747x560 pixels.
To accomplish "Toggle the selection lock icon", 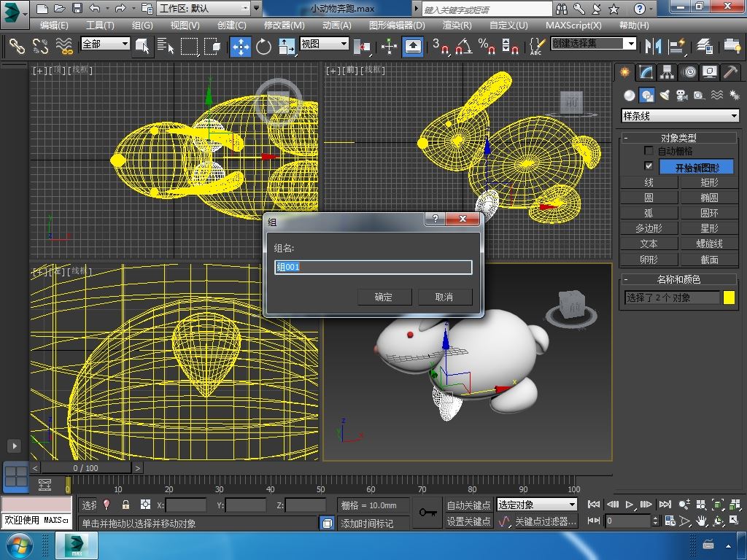I will [x=125, y=505].
